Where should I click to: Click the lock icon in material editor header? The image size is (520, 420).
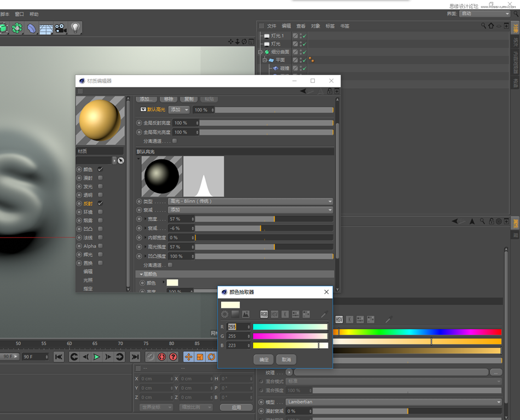330,91
